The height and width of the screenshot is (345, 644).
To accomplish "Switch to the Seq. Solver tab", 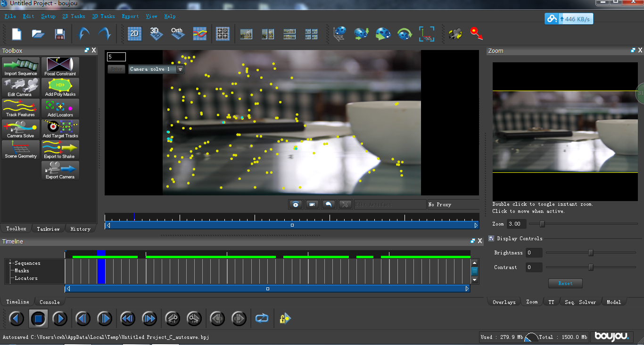I will [580, 302].
